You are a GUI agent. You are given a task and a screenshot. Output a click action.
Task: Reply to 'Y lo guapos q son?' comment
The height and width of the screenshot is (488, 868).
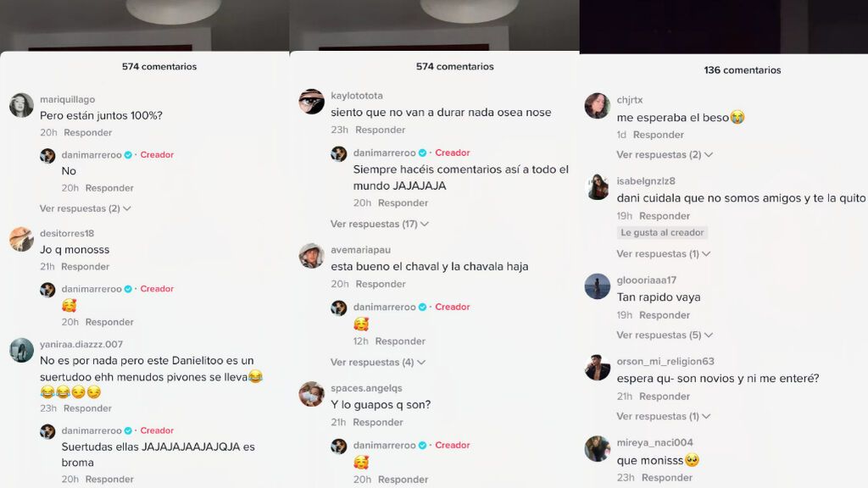click(x=378, y=423)
